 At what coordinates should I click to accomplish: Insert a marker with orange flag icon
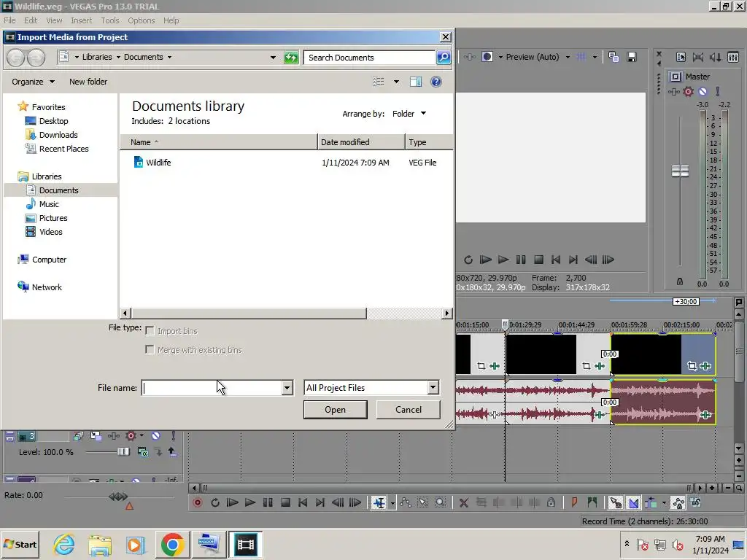(x=574, y=502)
